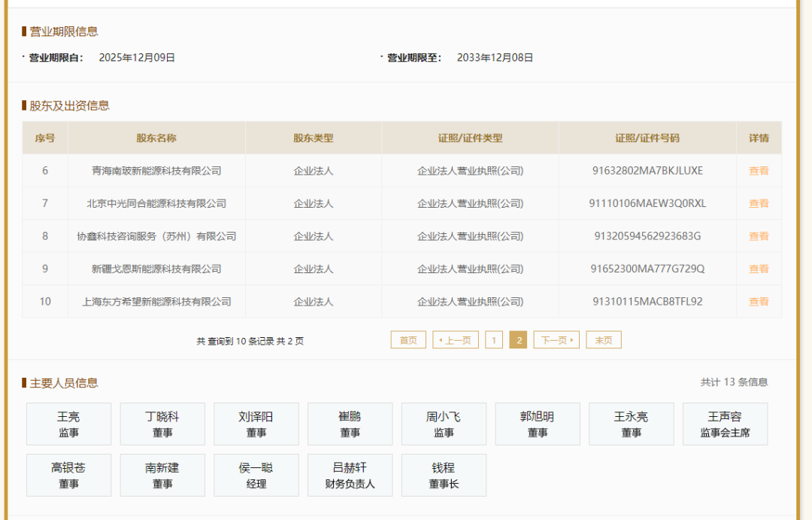Click the 股东类型 column header
The height and width of the screenshot is (520, 812).
click(x=314, y=138)
